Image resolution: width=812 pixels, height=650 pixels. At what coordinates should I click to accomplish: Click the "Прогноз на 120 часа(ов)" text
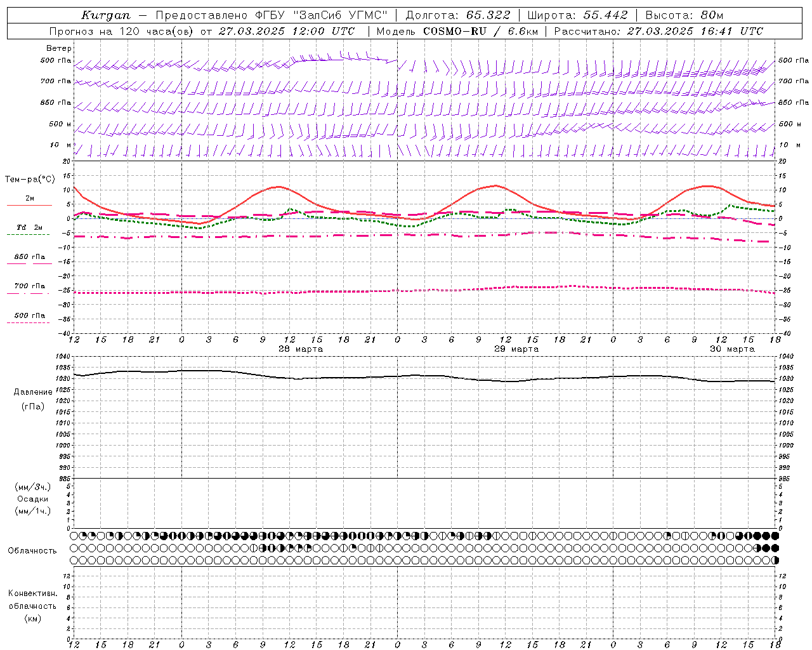[x=121, y=31]
